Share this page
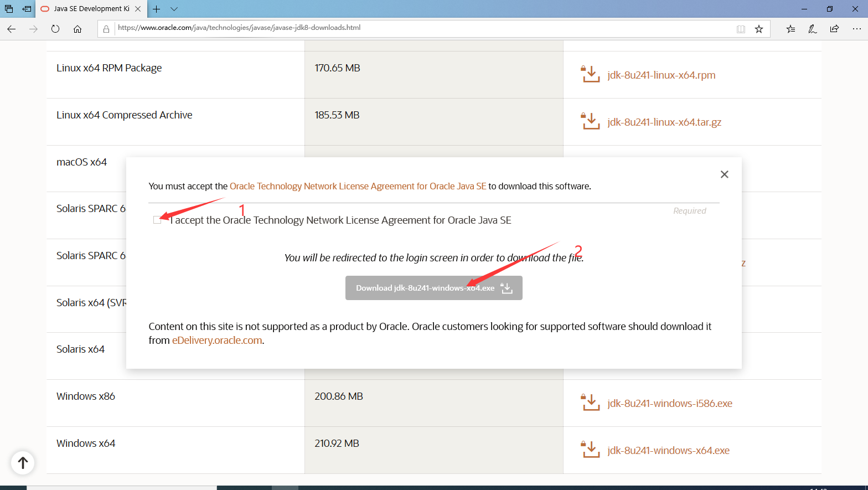 click(834, 29)
